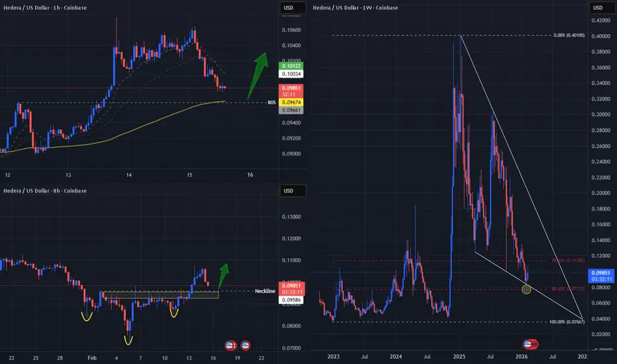Select the gray 0.09661 price label
617x364 pixels.
(x=291, y=110)
